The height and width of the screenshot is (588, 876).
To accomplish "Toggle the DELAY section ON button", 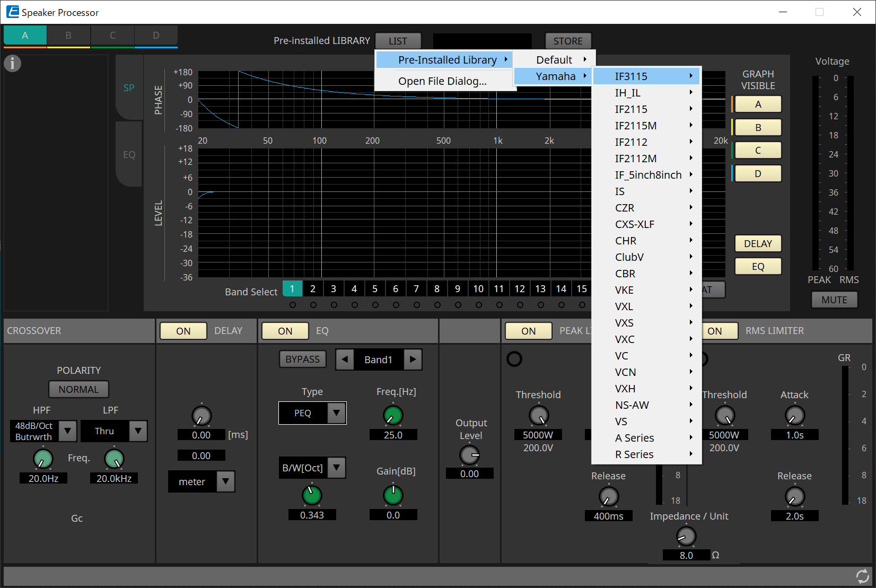I will [183, 330].
